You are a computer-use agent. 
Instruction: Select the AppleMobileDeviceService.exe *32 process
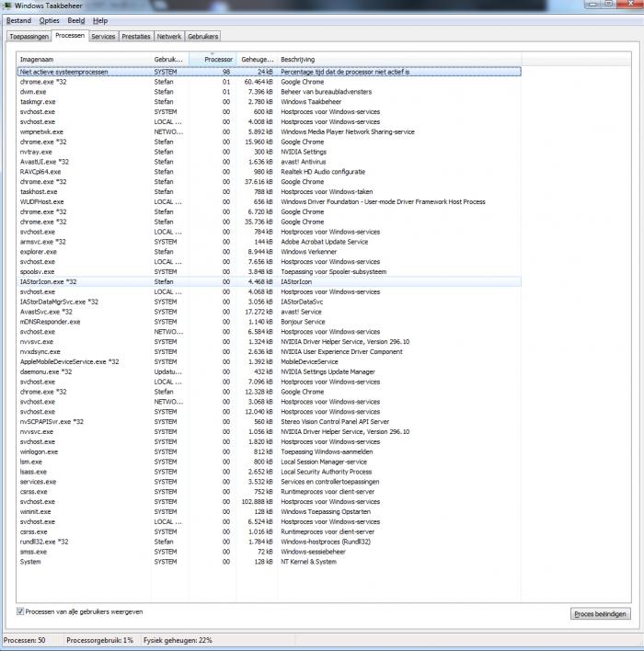tap(270, 361)
